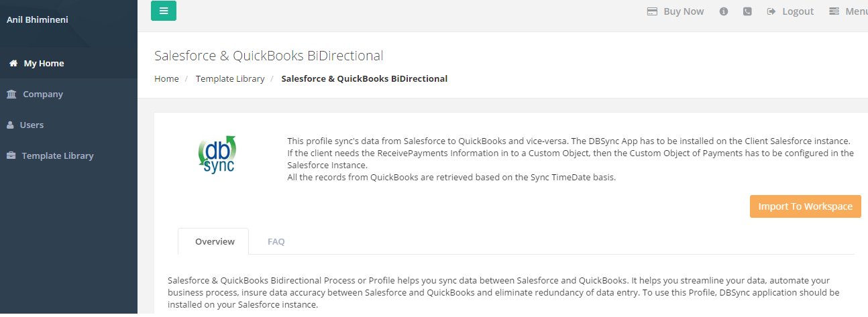Click the bank building icon beside Company
The width and height of the screenshot is (868, 317).
pyautogui.click(x=11, y=94)
